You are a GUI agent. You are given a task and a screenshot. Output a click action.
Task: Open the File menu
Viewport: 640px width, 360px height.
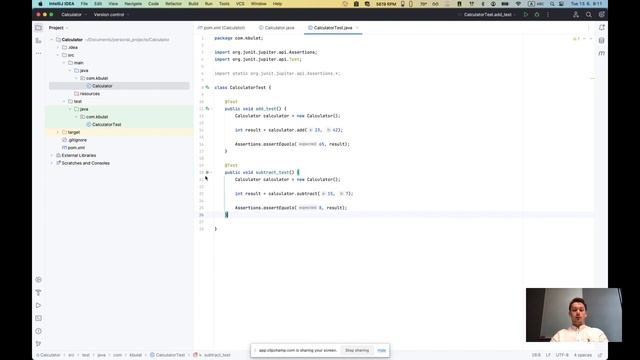[x=84, y=4]
